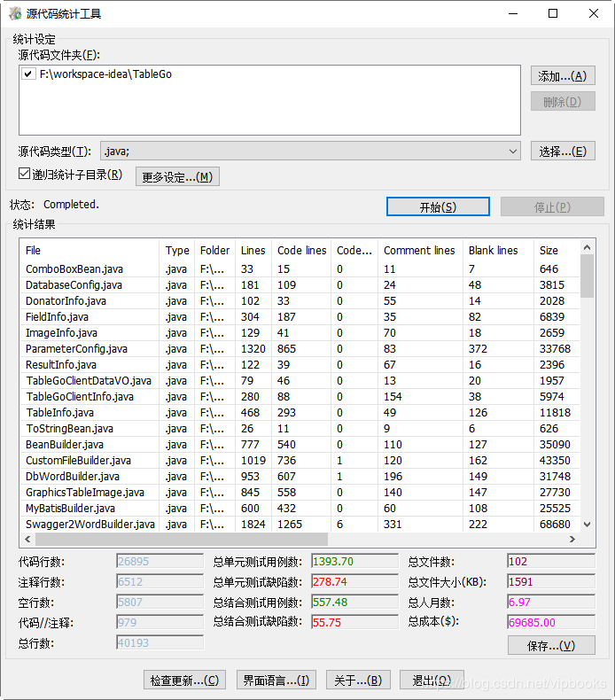The image size is (615, 700).
Task: Select the GraphicsTableImage.java row
Action: (x=300, y=493)
